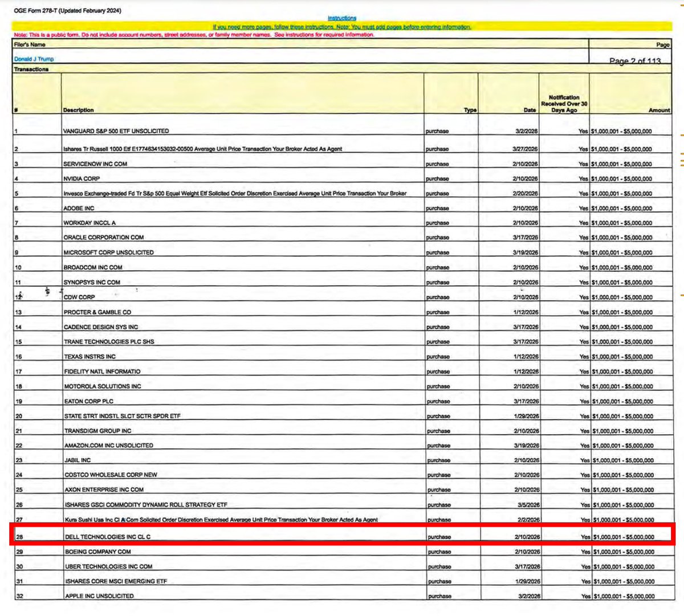Viewport: 684px width, 616px height.
Task: Select the Ishares Tr Russell 1000 Etf description
Action: click(x=203, y=149)
